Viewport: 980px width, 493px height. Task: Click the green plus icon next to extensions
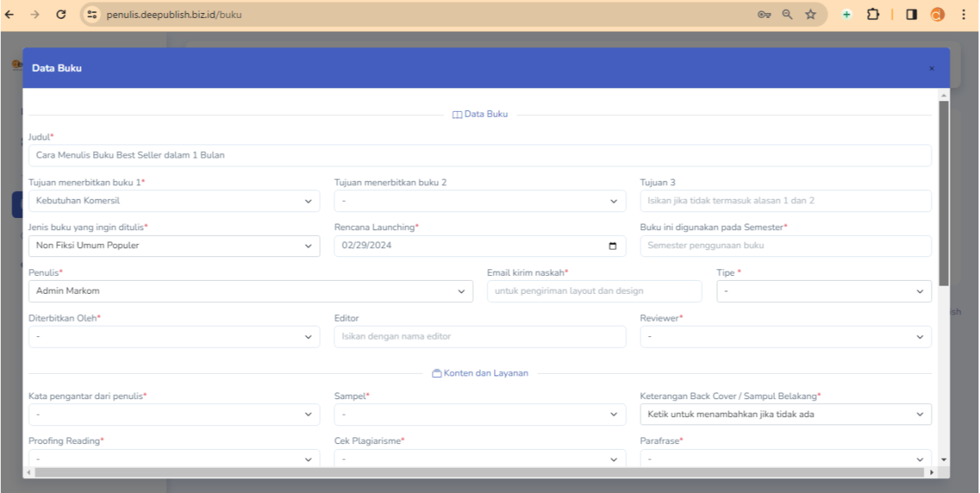pyautogui.click(x=844, y=14)
